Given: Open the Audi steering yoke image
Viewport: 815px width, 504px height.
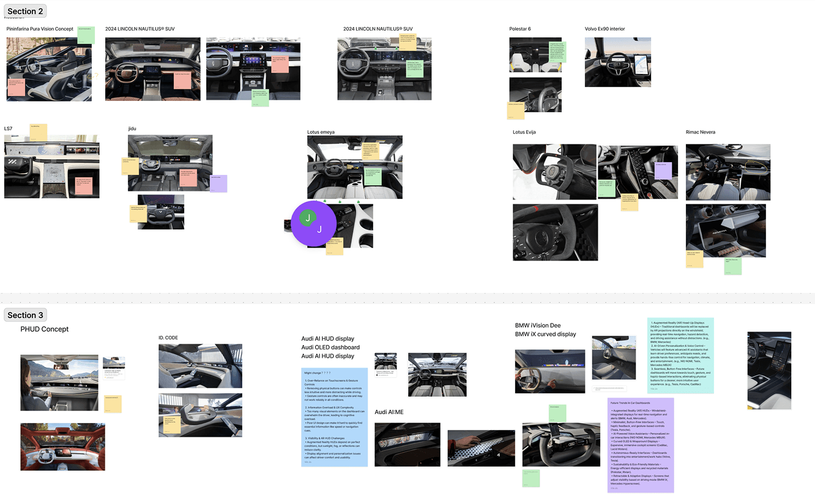Looking at the screenshot, I should click(x=561, y=444).
